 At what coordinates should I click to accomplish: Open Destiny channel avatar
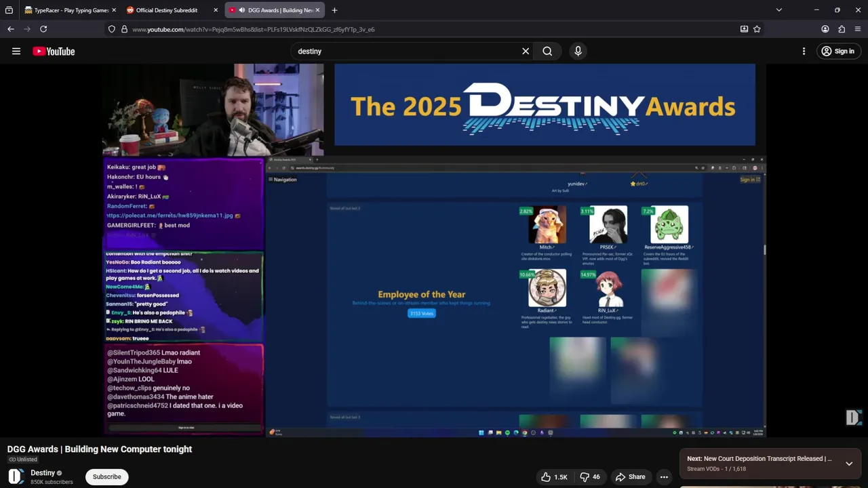[x=16, y=477]
